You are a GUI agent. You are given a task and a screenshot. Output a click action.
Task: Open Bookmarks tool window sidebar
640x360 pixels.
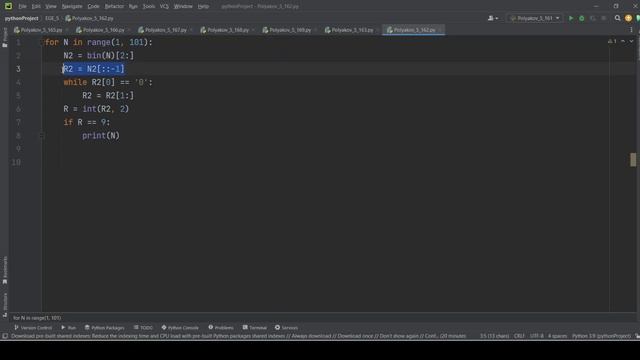coord(5,270)
